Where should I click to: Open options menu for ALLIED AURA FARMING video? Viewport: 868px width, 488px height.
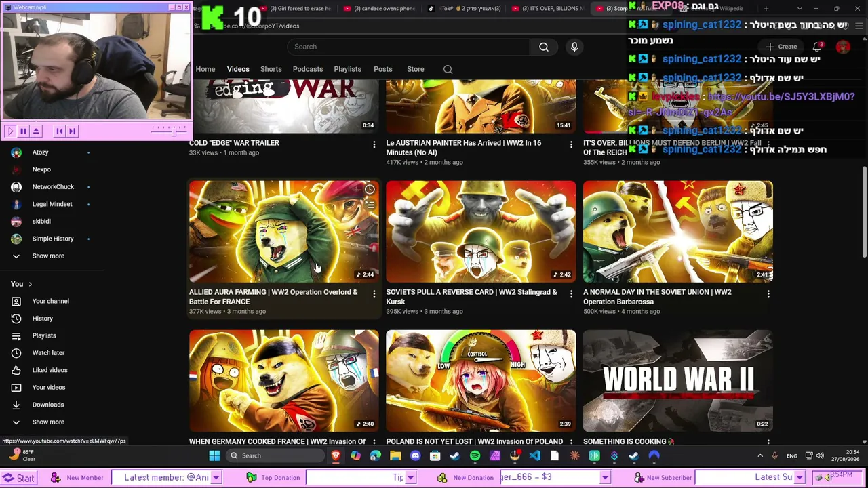point(374,293)
